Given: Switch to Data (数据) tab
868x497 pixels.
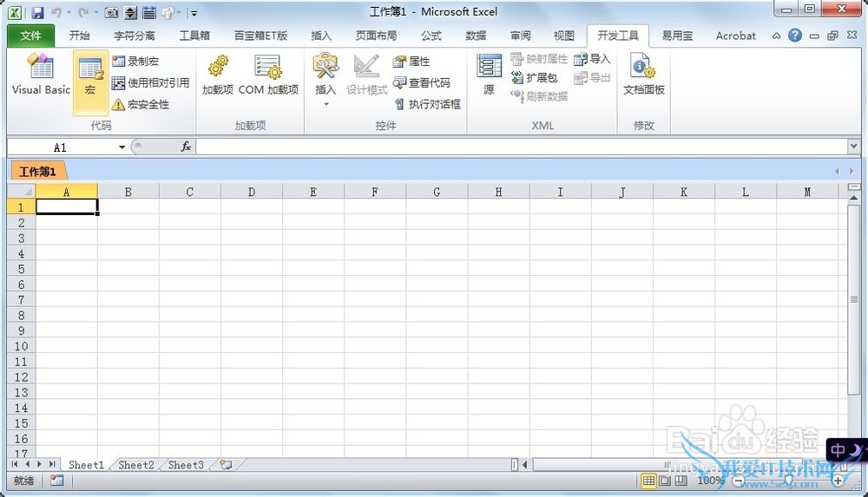Looking at the screenshot, I should [x=476, y=36].
